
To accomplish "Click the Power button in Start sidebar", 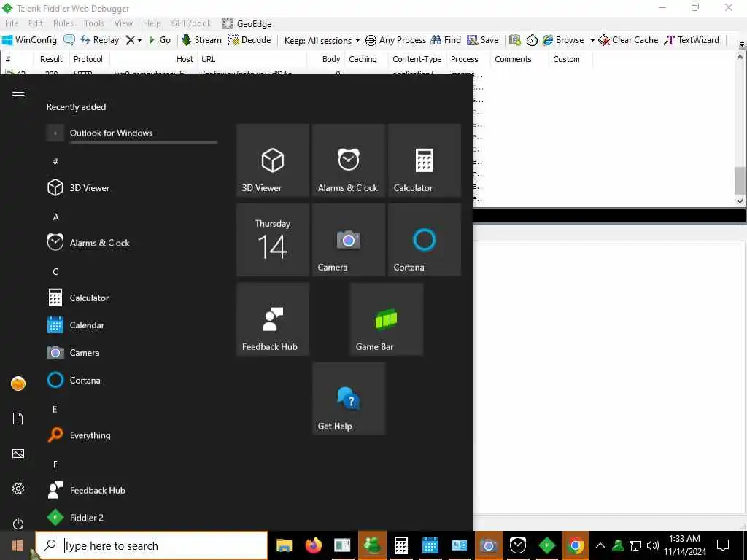I will [x=18, y=524].
